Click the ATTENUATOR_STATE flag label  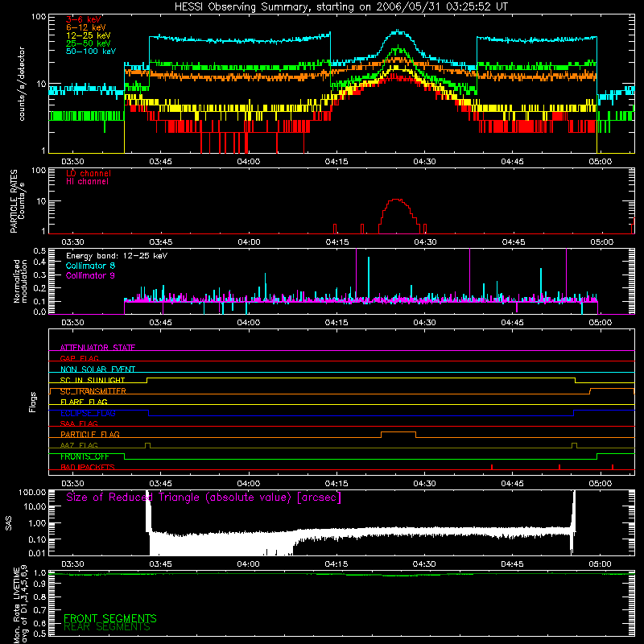[x=97, y=348]
